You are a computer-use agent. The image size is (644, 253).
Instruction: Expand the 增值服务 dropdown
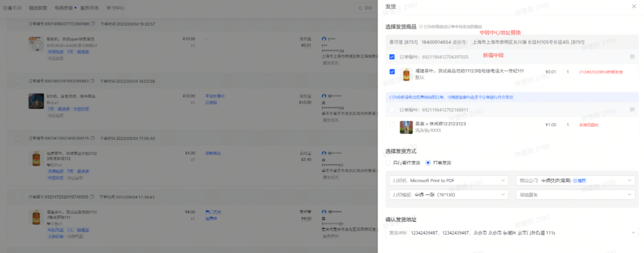tap(575, 195)
